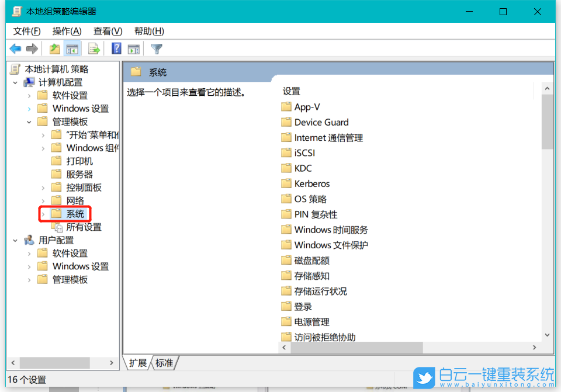Open the Device Guard settings folder
The width and height of the screenshot is (561, 392).
(x=322, y=122)
